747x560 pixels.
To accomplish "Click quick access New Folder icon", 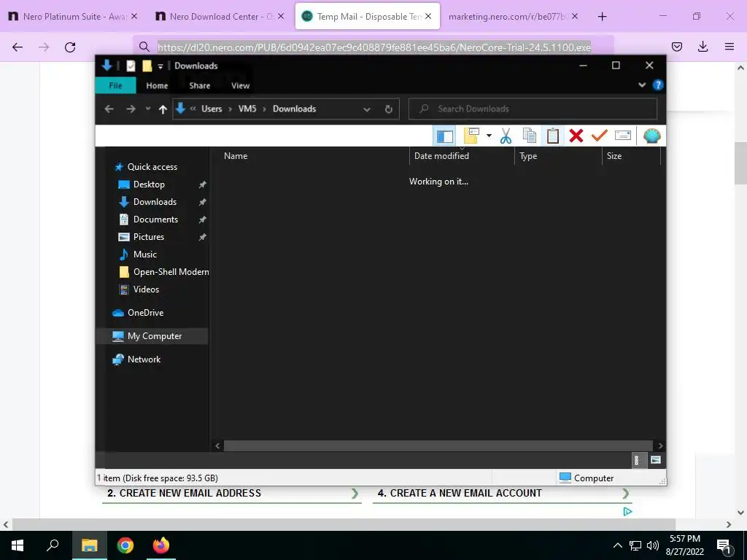I will click(147, 66).
